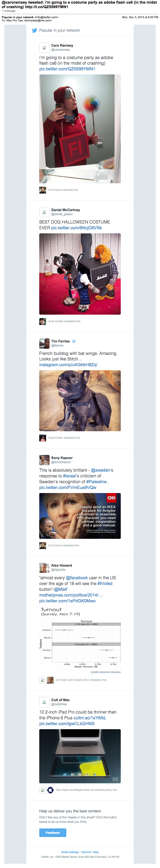Image resolution: width=160 pixels, height=868 pixels.
Task: Open the iPad Pro laptop image
Action: coord(80,756)
